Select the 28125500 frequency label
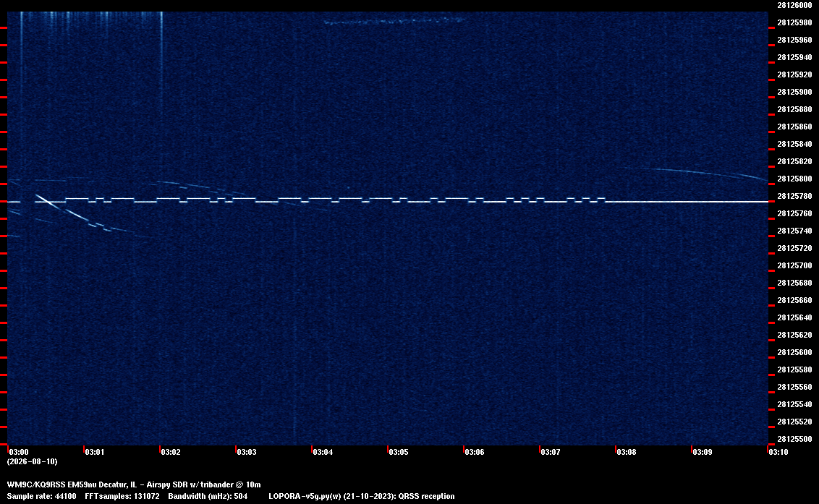This screenshot has width=819, height=504. (794, 439)
